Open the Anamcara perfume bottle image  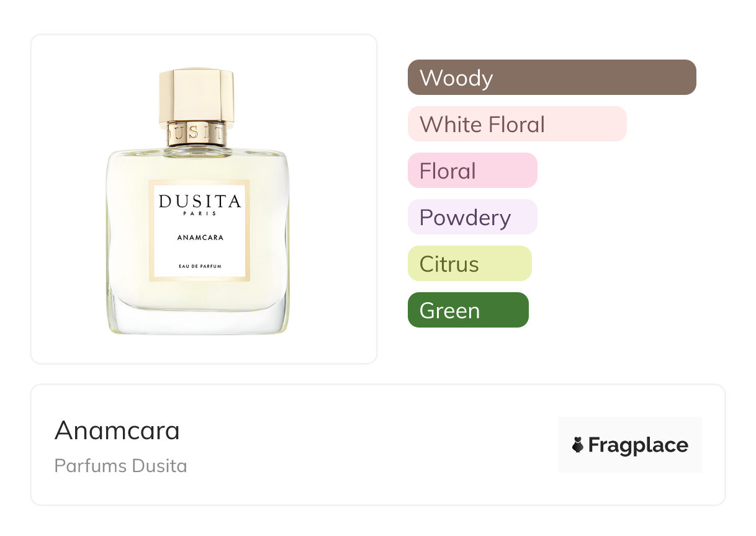[197, 202]
